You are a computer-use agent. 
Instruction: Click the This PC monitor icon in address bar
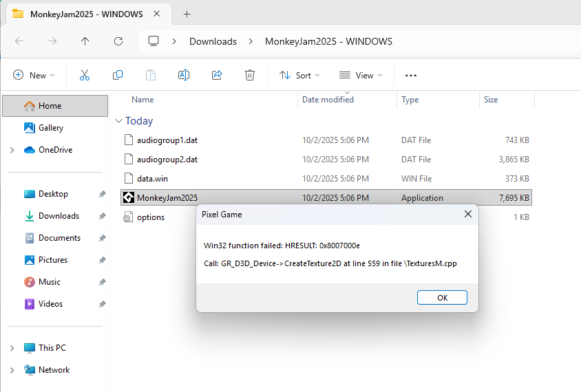tap(154, 41)
